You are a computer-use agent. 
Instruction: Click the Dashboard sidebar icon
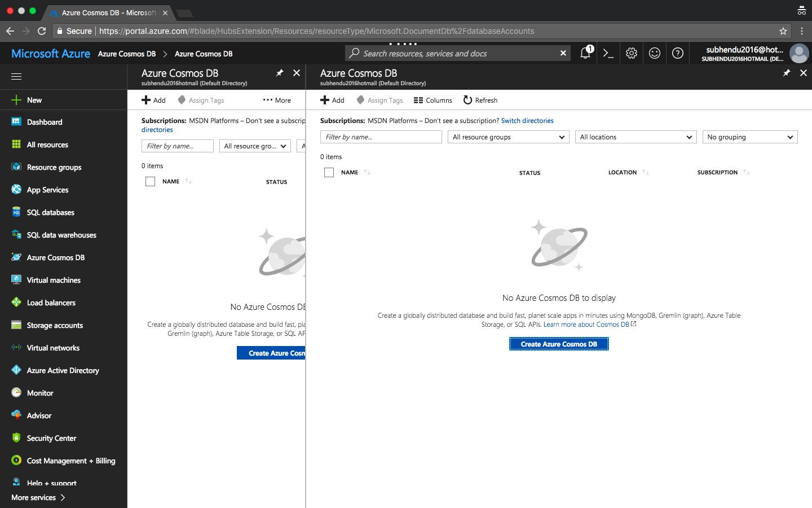(x=16, y=122)
